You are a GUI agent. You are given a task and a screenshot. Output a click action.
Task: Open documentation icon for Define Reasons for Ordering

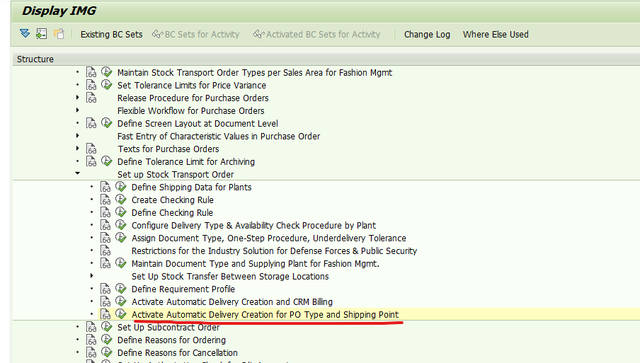click(x=91, y=340)
